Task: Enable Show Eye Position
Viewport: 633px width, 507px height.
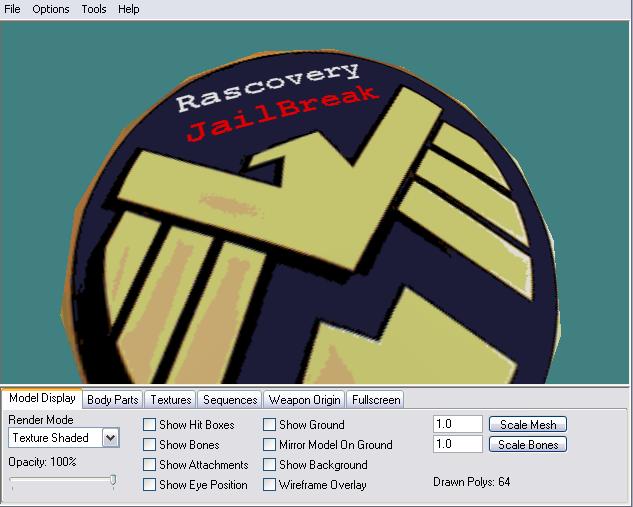Action: tap(149, 485)
